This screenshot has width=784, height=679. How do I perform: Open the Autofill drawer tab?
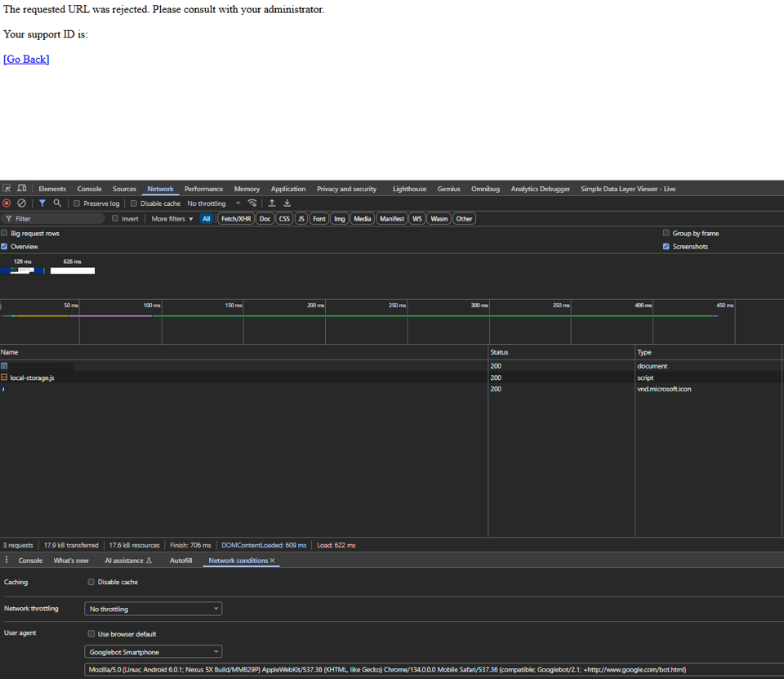click(181, 561)
